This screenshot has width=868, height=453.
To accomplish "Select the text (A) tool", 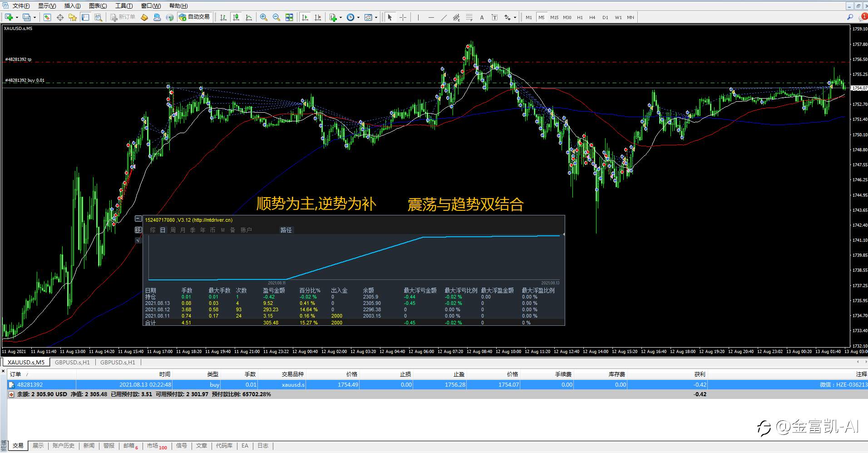I will (482, 17).
